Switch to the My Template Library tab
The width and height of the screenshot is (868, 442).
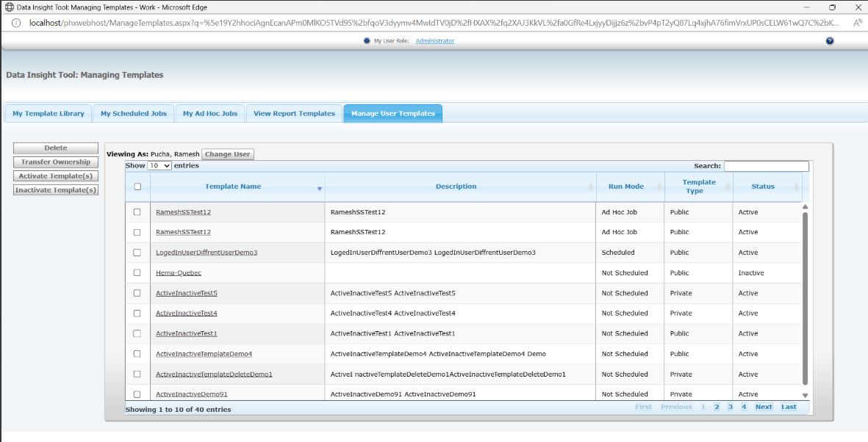click(x=49, y=113)
